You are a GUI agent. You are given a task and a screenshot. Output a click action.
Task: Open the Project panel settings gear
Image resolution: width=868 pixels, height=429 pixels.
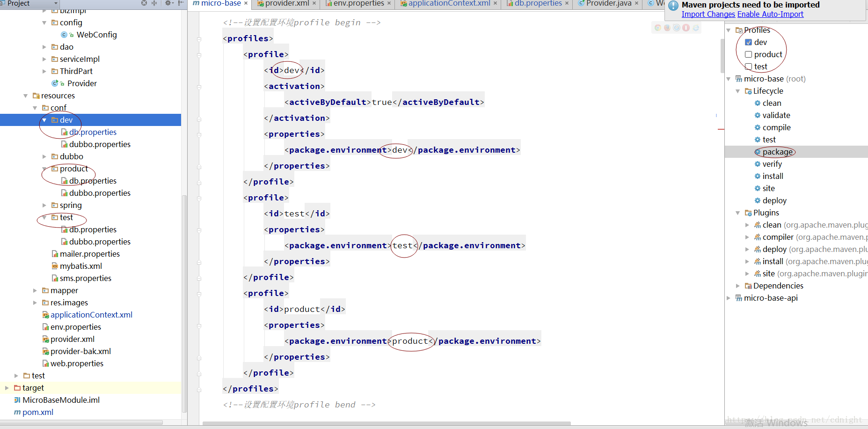point(168,3)
